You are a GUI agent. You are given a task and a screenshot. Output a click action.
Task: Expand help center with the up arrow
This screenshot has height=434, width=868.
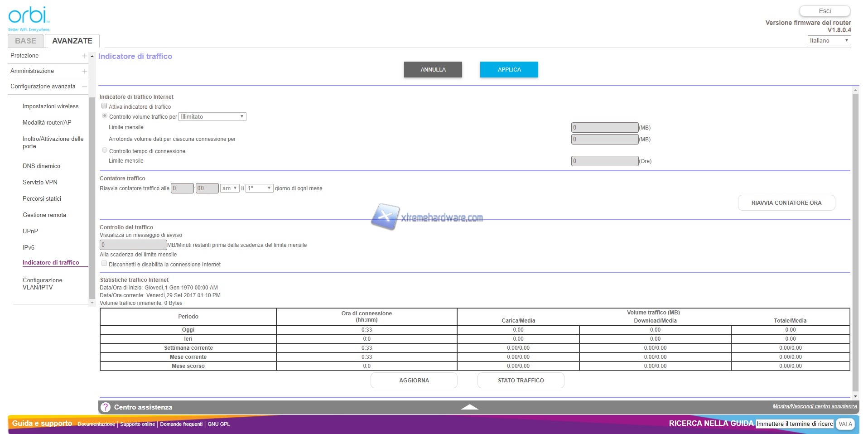[x=469, y=407]
